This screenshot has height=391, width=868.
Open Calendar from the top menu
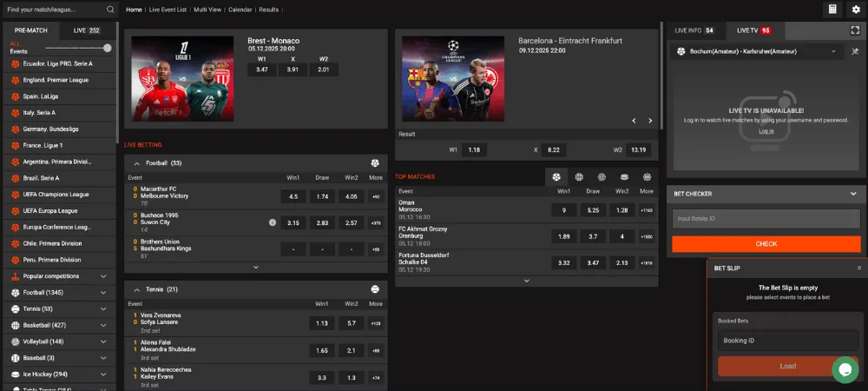point(240,10)
